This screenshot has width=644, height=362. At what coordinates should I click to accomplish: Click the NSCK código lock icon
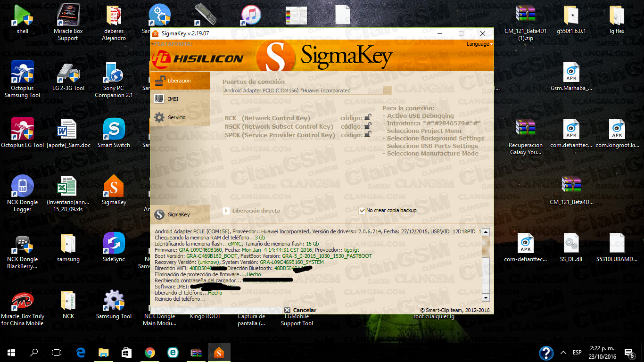click(x=368, y=126)
